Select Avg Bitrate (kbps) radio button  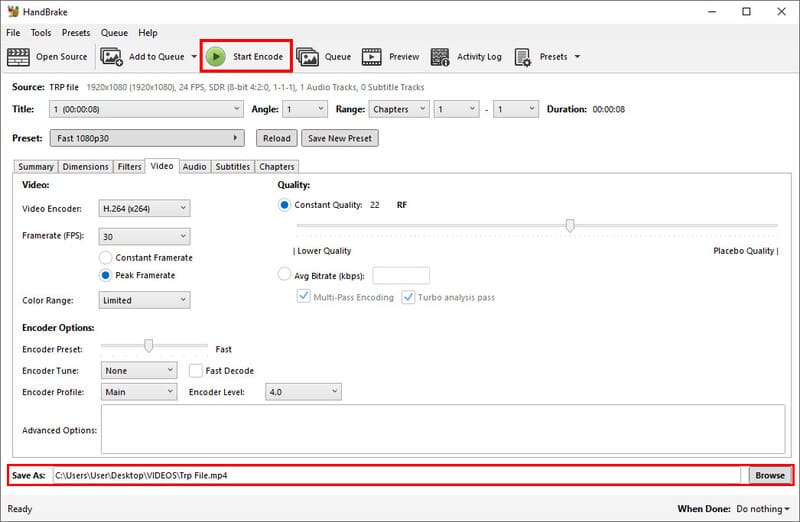[x=284, y=275]
